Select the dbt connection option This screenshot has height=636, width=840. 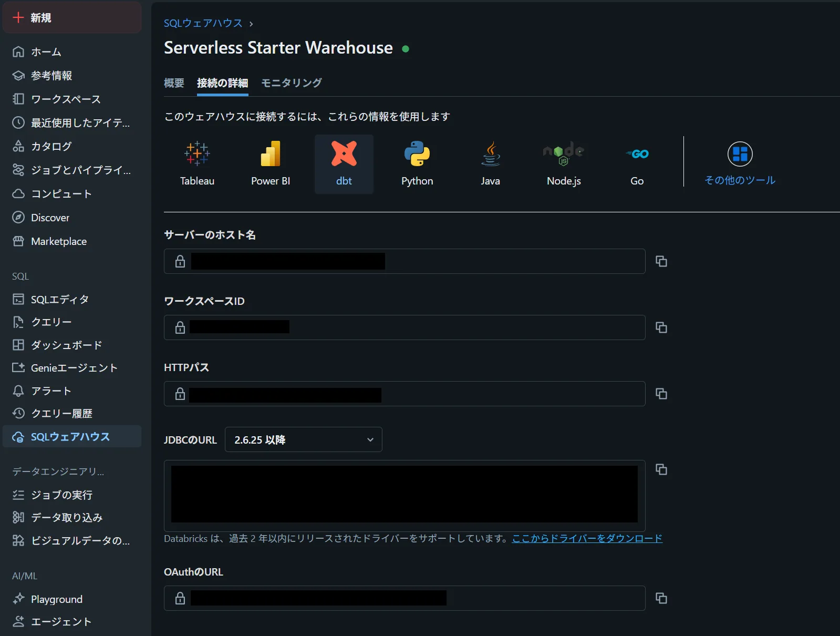click(344, 164)
